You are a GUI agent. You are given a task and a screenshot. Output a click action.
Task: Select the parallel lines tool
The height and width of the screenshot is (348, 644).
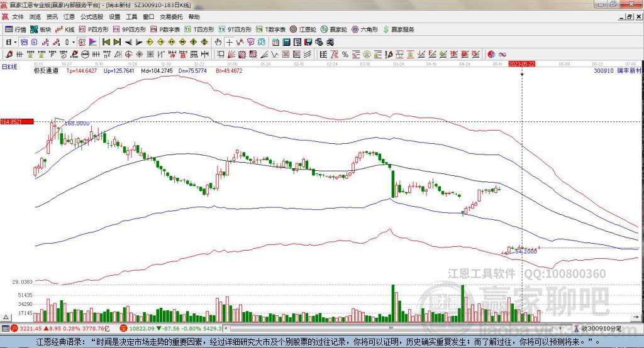(x=307, y=54)
